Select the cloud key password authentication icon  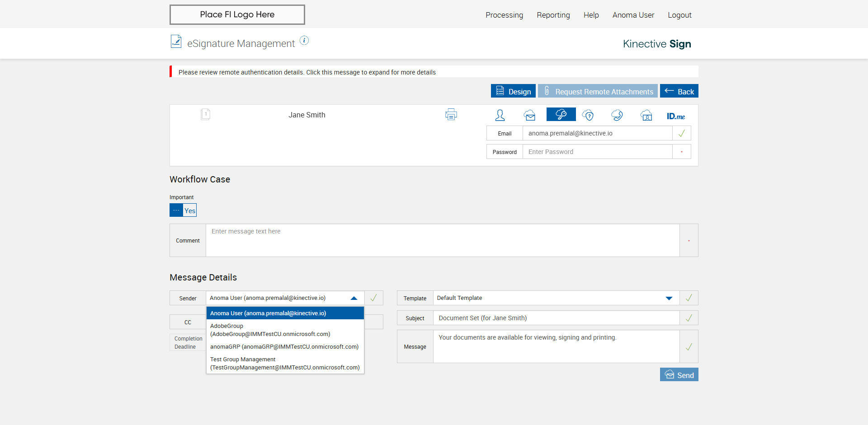coord(561,115)
